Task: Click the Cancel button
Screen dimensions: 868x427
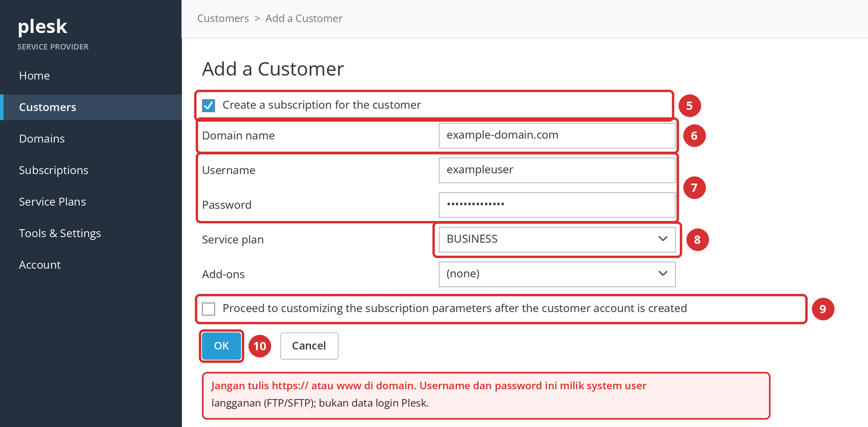Action: pyautogui.click(x=309, y=346)
